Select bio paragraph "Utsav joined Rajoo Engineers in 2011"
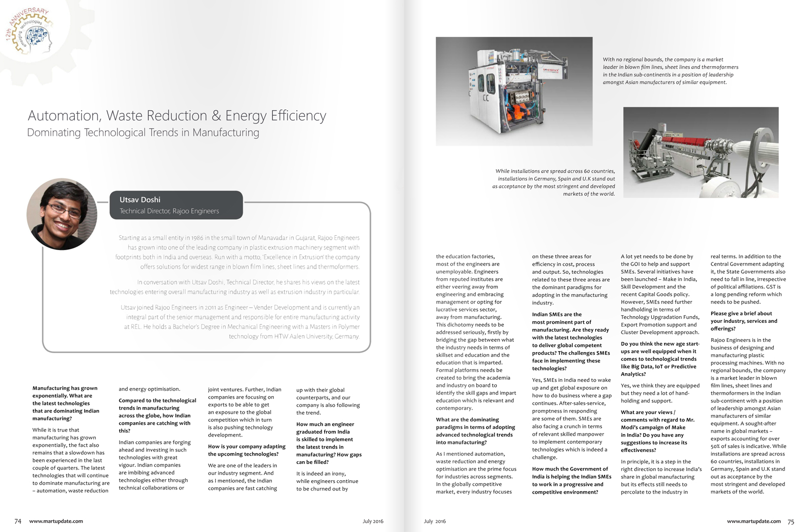Viewport: 803px width, 532px height. pyautogui.click(x=240, y=322)
